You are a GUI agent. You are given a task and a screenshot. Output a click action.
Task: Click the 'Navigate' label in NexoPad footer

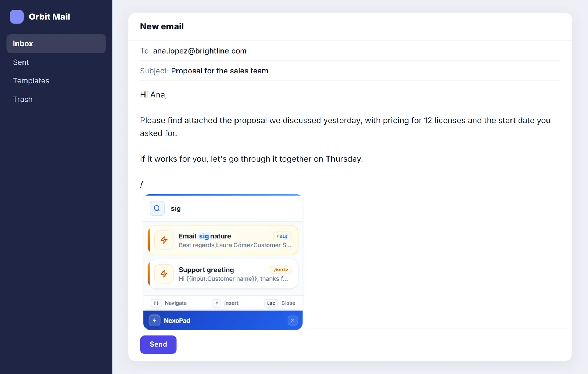[x=176, y=303]
